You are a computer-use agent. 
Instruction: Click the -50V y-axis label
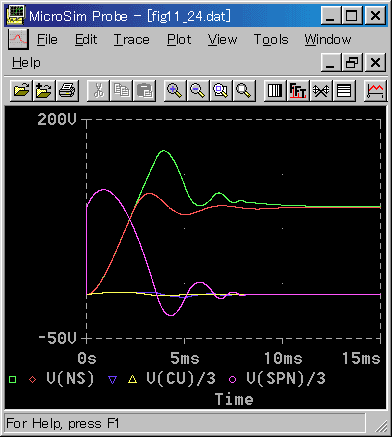[x=57, y=338]
